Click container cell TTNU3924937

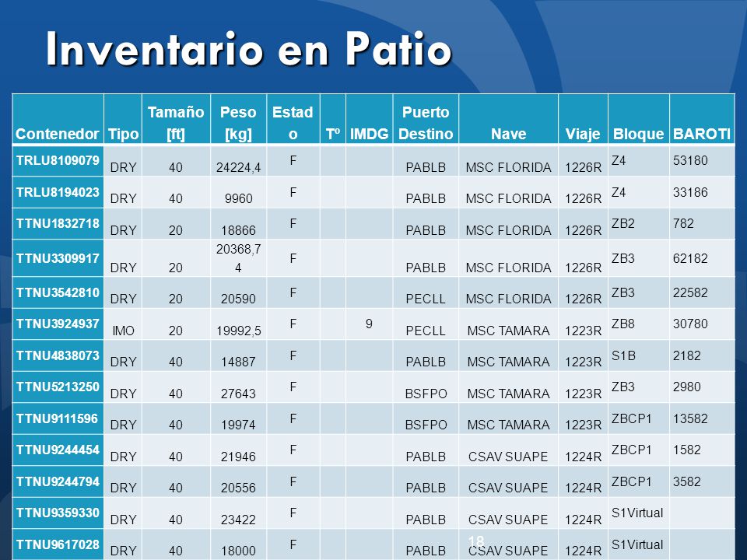(x=58, y=324)
